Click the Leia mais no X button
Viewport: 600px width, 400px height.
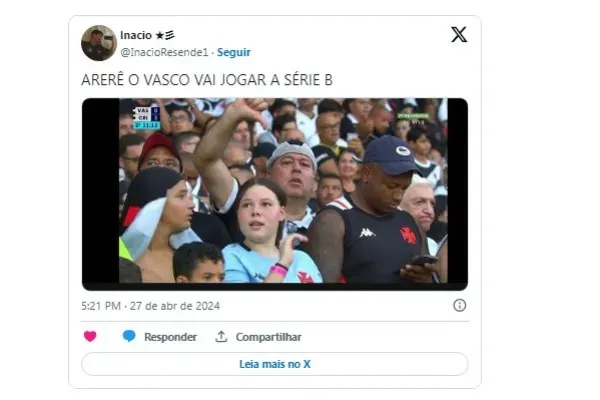click(275, 364)
